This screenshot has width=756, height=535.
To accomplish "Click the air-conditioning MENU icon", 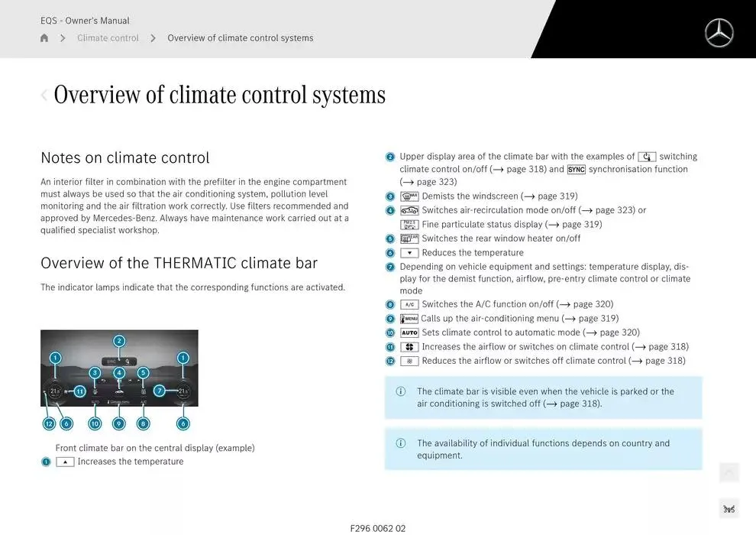I will [409, 319].
